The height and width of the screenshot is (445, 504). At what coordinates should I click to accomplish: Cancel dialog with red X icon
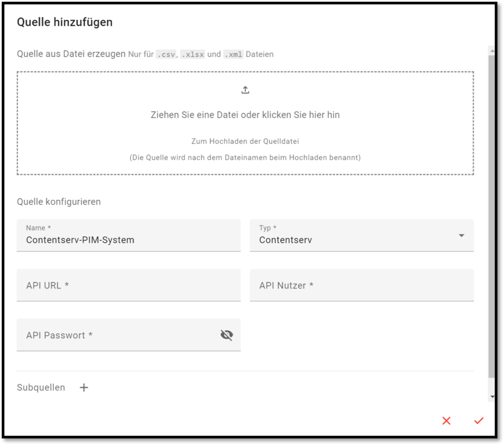point(446,420)
